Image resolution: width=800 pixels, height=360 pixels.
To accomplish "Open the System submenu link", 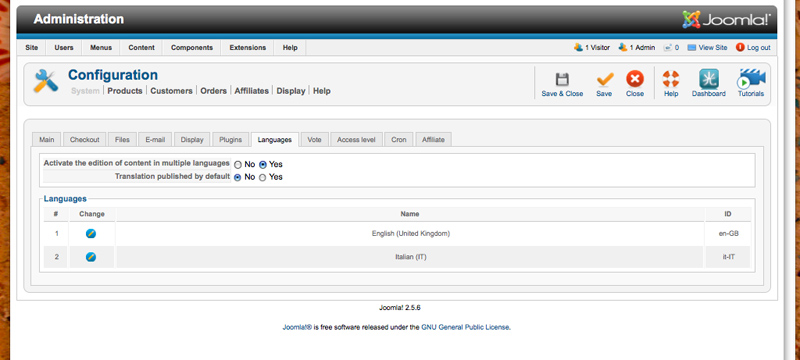I will [85, 91].
